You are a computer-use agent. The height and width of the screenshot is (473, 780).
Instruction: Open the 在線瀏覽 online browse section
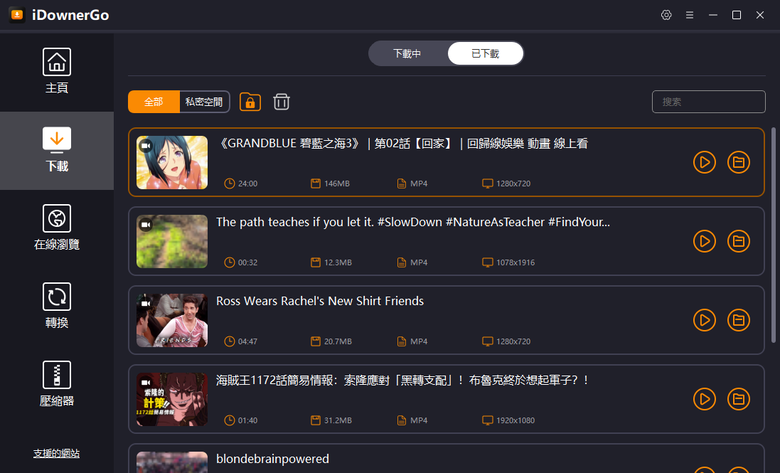[57, 228]
